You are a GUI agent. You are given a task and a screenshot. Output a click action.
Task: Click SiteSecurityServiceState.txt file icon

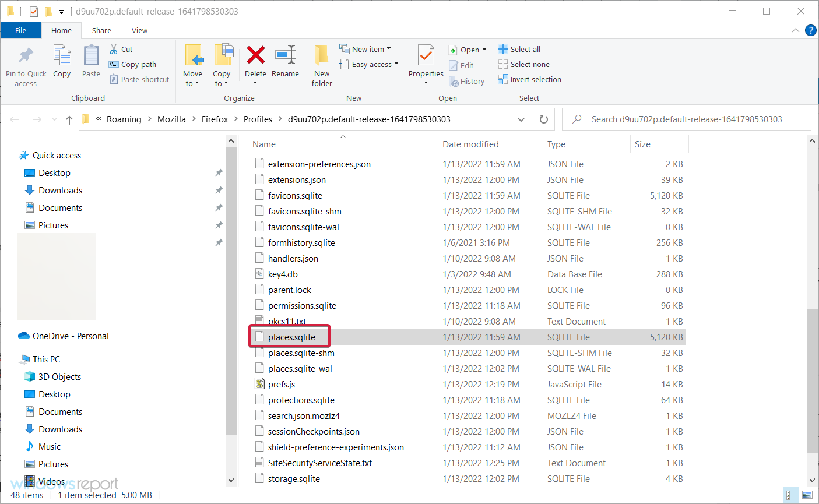260,463
